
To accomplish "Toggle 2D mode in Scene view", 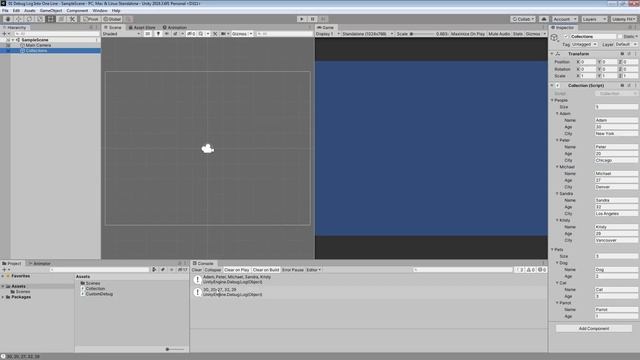I will pos(148,34).
